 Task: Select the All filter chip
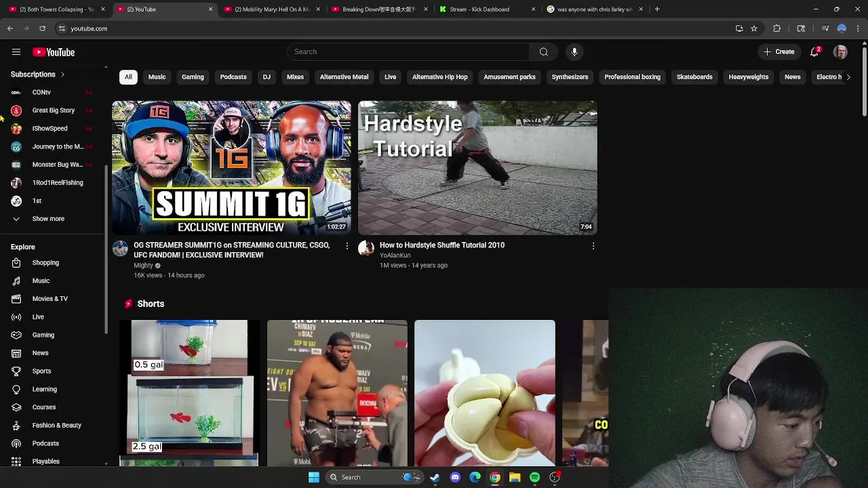coord(128,77)
